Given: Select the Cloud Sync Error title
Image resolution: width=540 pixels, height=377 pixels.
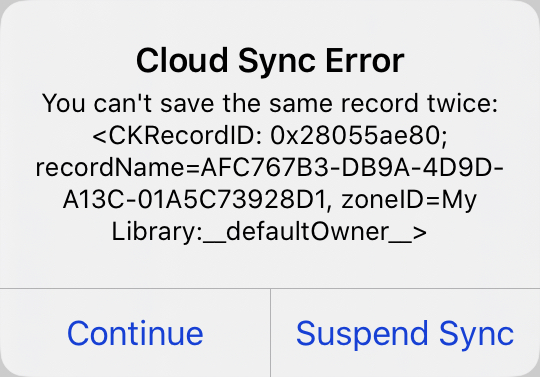Looking at the screenshot, I should (x=270, y=61).
